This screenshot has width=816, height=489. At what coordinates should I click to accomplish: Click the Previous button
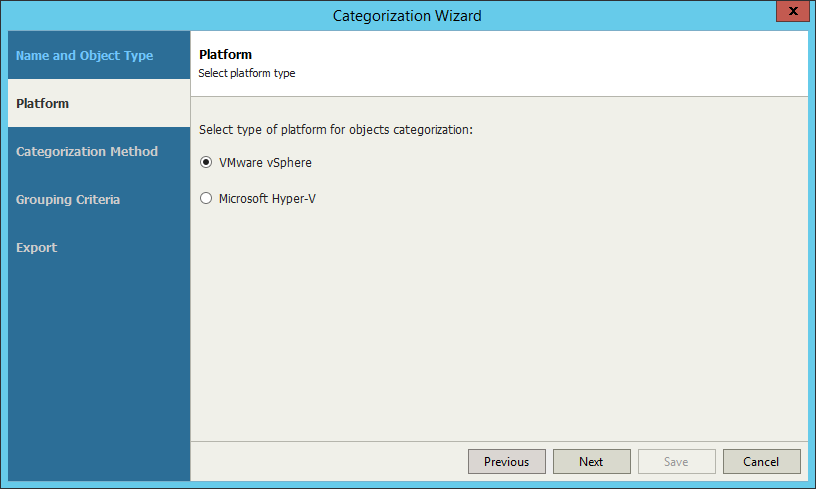click(x=507, y=461)
